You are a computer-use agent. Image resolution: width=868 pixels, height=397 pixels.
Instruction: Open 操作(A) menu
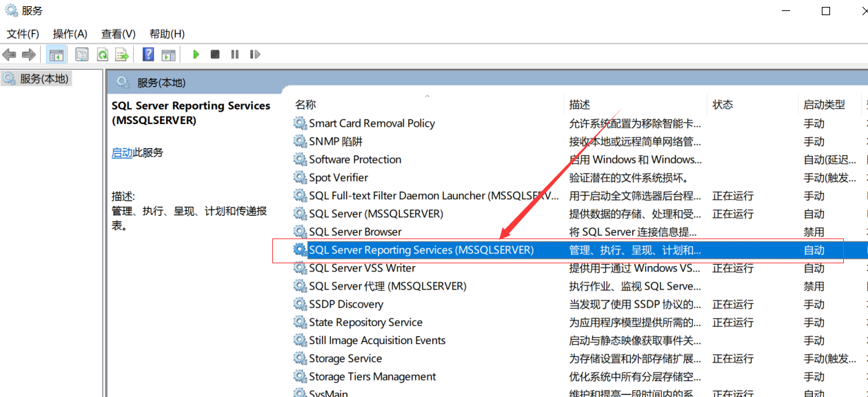(70, 34)
